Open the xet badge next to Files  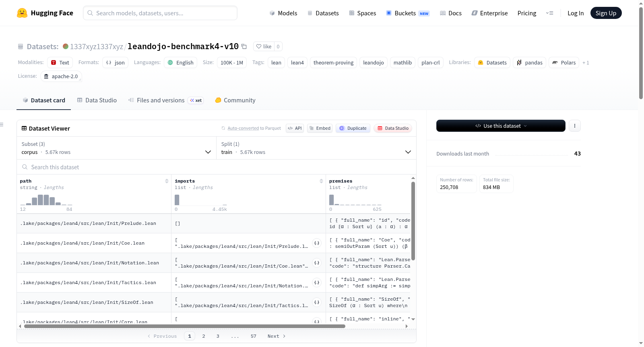coord(196,100)
